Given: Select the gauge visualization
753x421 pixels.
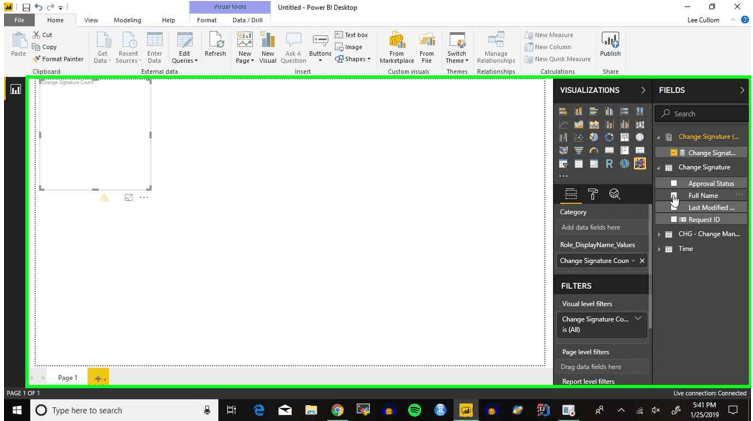Looking at the screenshot, I should (594, 150).
